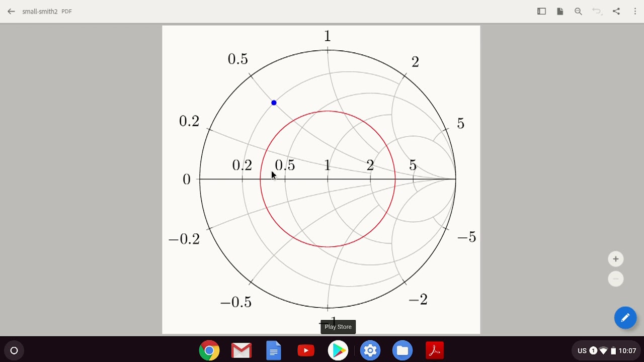
Task: Open Google Docs from the shelf
Action: [x=274, y=350]
